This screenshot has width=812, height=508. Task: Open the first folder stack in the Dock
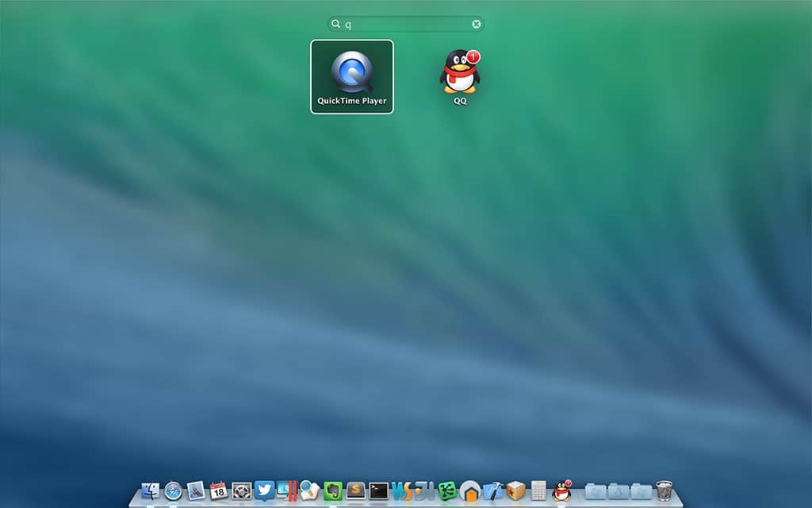click(596, 491)
